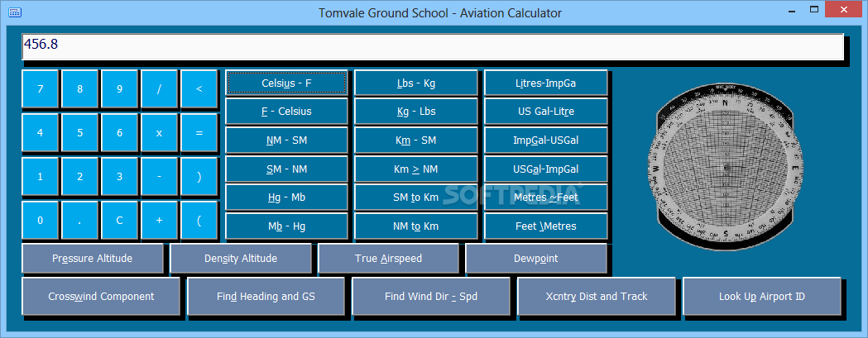This screenshot has height=338, width=868.
Task: Open the Crosswind Component tool
Action: coord(101,297)
